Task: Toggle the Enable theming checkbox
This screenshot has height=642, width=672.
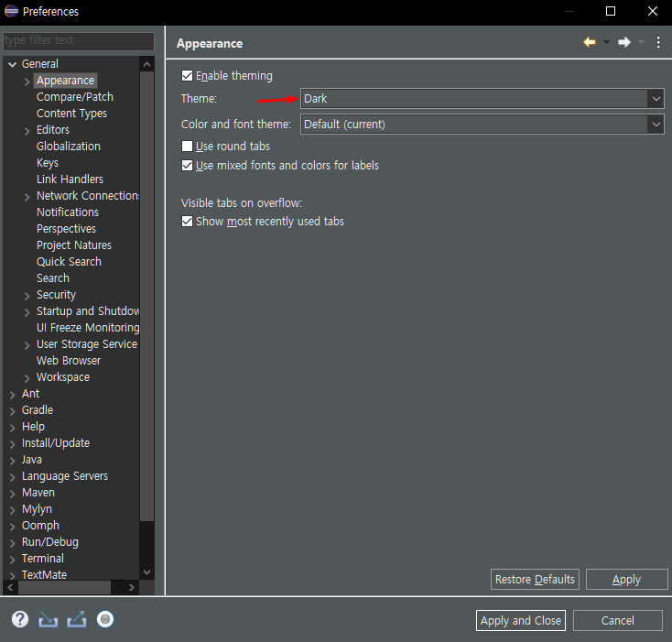Action: 187,76
